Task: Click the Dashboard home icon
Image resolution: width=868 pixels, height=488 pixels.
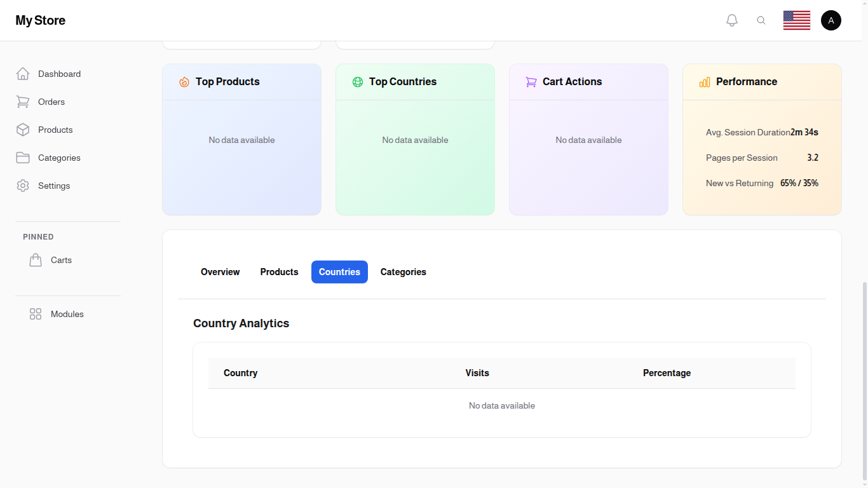Action: pyautogui.click(x=23, y=74)
